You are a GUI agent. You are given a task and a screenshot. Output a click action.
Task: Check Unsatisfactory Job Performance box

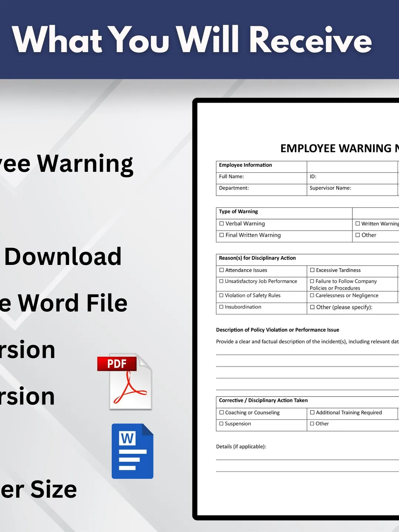tap(222, 281)
